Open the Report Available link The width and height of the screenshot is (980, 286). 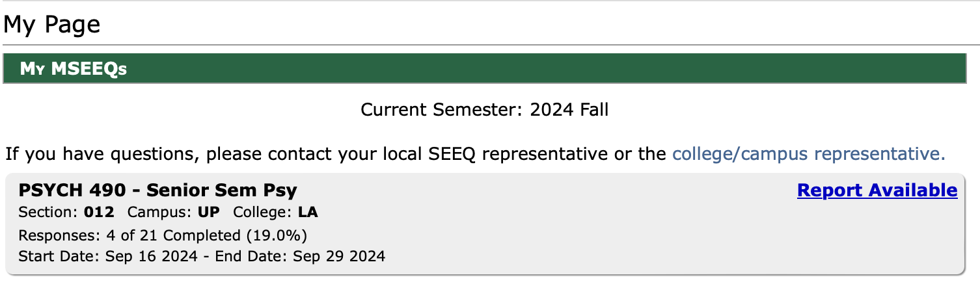click(877, 190)
